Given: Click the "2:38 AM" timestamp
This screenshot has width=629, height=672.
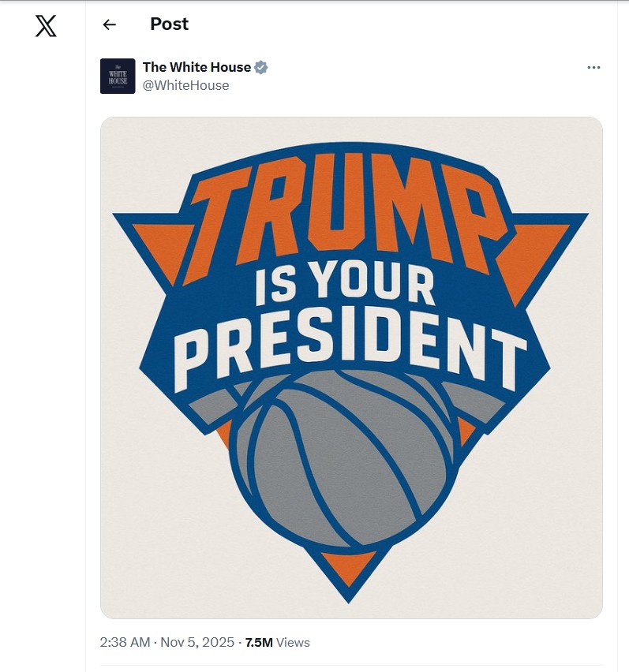Looking at the screenshot, I should (124, 642).
